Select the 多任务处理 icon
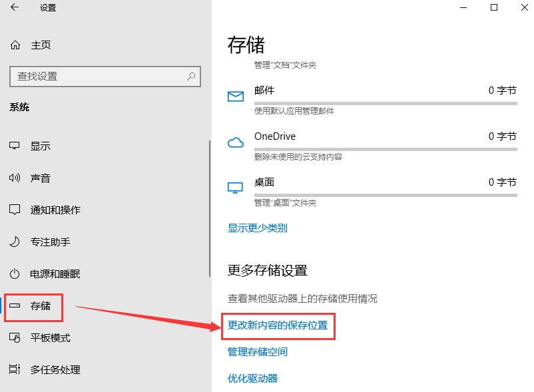This screenshot has width=534, height=392. (x=14, y=369)
